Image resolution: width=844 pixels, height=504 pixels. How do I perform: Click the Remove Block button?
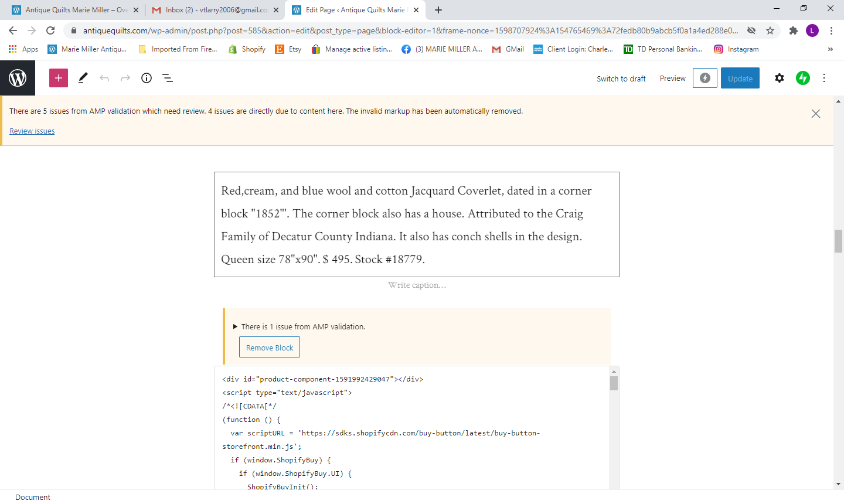(x=270, y=348)
